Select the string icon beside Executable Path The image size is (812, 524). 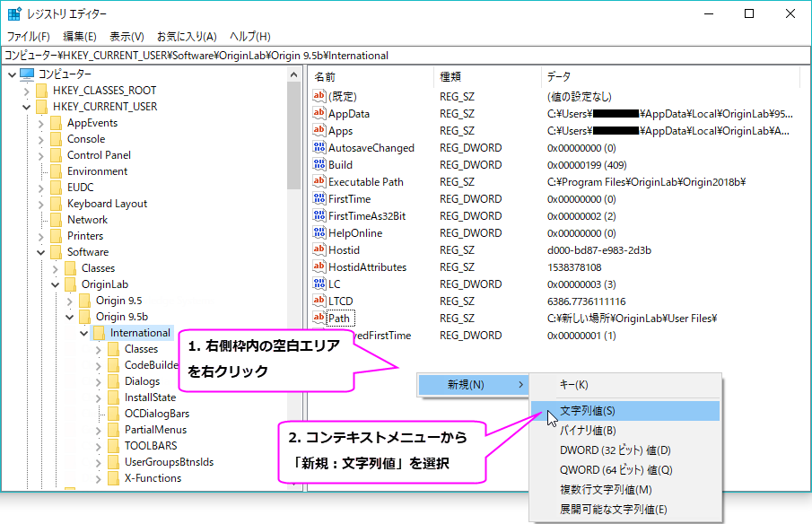(319, 181)
